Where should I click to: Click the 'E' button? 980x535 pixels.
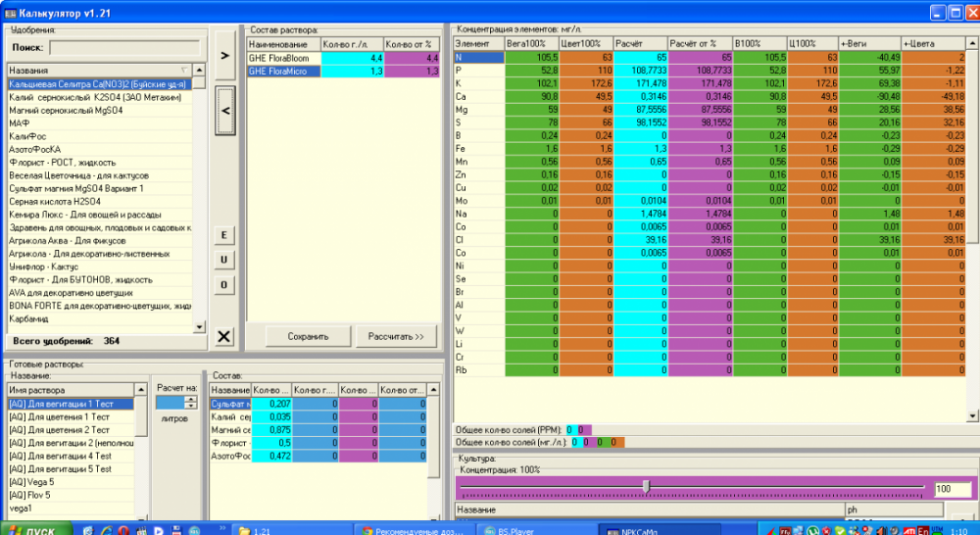point(224,235)
